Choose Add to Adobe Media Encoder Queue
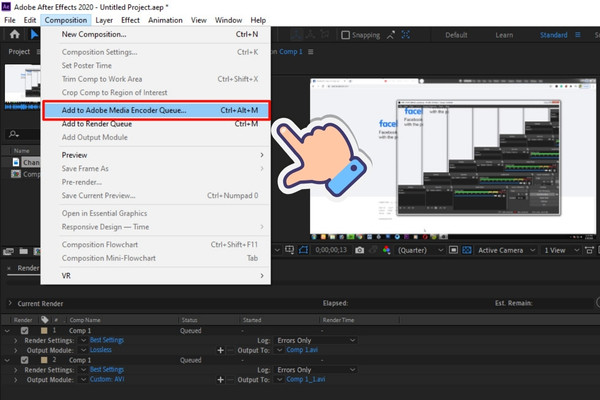The height and width of the screenshot is (400, 600). click(x=156, y=110)
